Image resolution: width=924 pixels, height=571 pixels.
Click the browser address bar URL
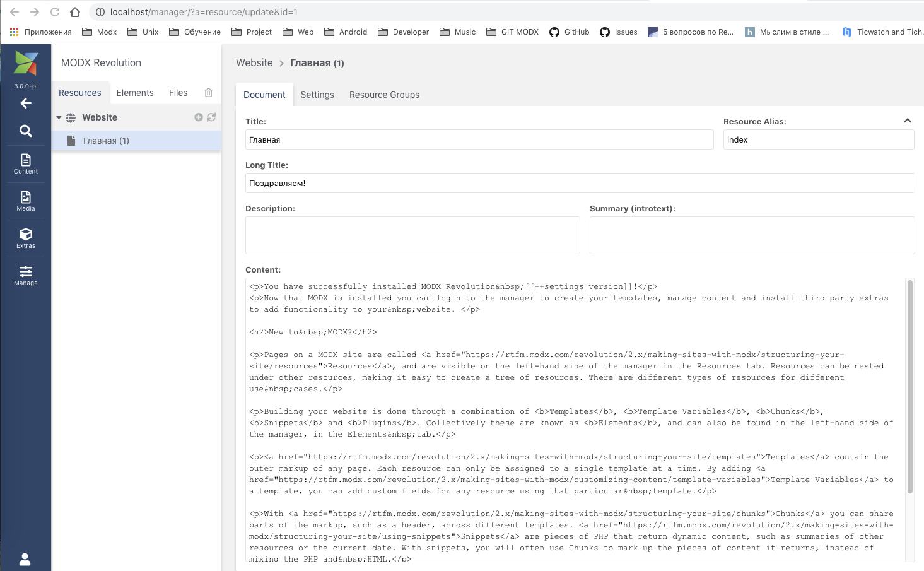coord(204,12)
